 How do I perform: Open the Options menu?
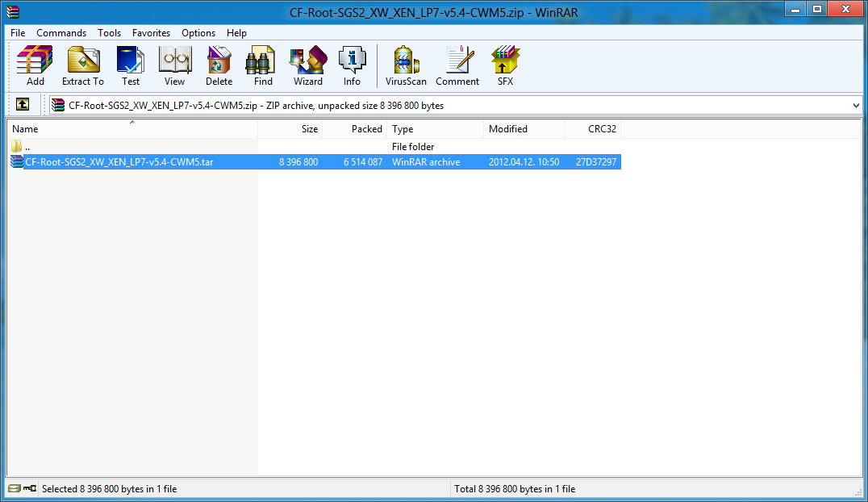coord(198,33)
